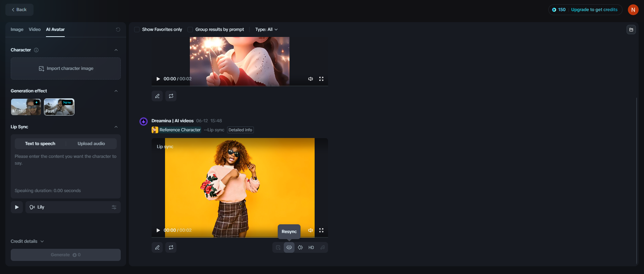Click the extend video icon left of Resync

tap(278, 247)
